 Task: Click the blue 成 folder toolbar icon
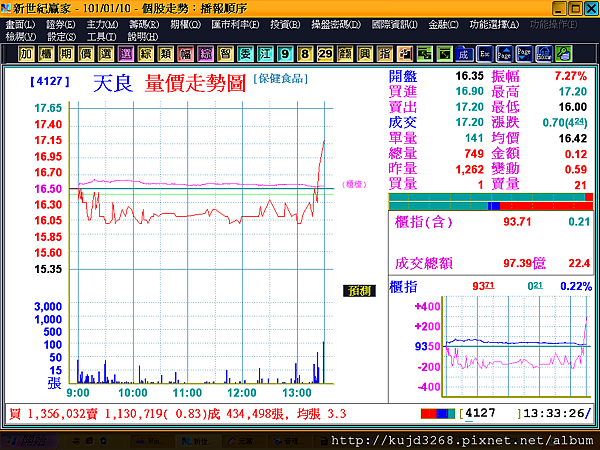[464, 54]
